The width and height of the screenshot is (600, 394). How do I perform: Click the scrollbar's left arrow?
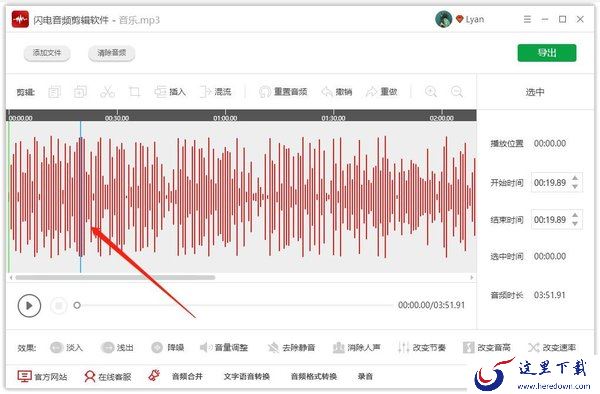(x=11, y=277)
